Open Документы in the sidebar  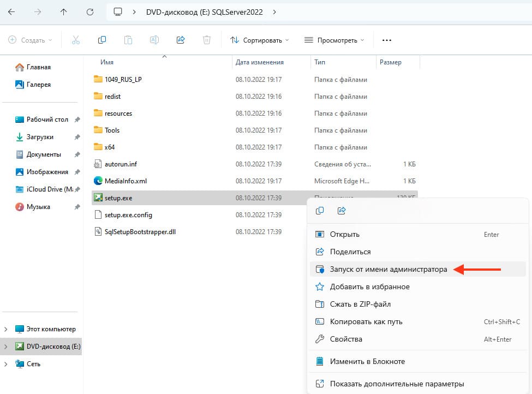tap(38, 154)
